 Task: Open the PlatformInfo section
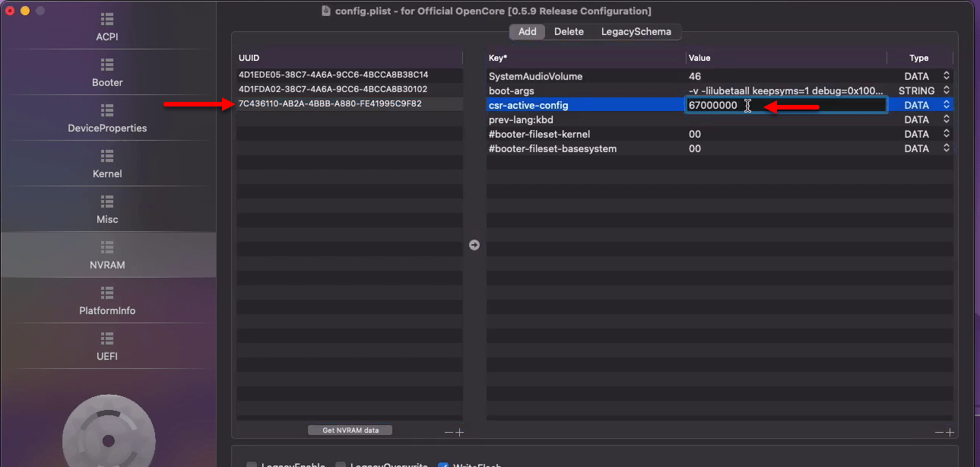(x=107, y=300)
